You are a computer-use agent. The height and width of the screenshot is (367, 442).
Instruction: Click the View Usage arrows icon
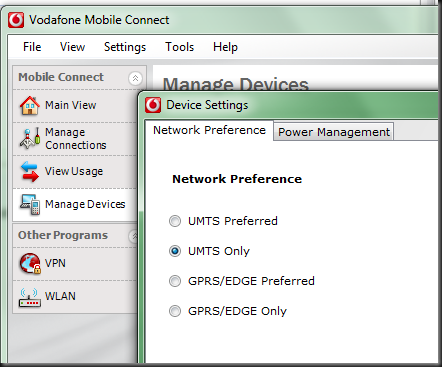click(x=30, y=171)
